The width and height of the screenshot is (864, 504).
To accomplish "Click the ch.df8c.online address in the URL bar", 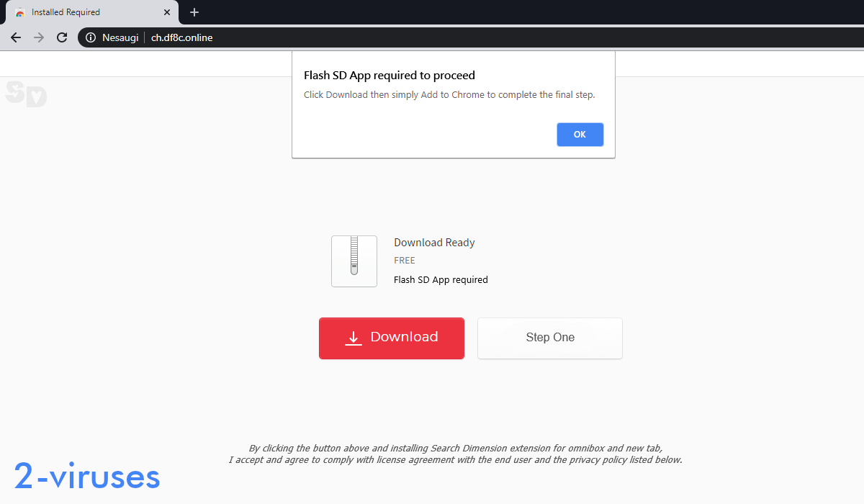I will click(x=181, y=37).
